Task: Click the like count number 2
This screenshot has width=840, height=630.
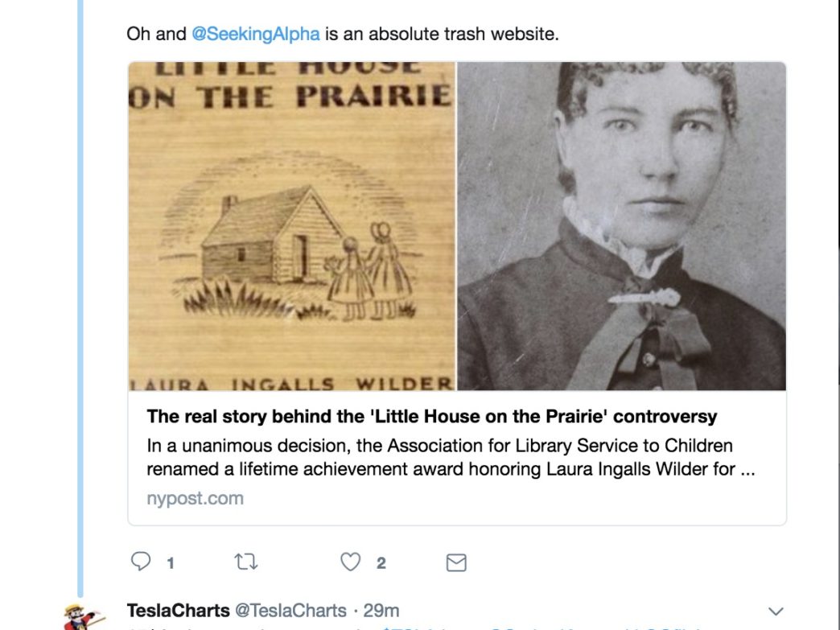Action: click(381, 563)
